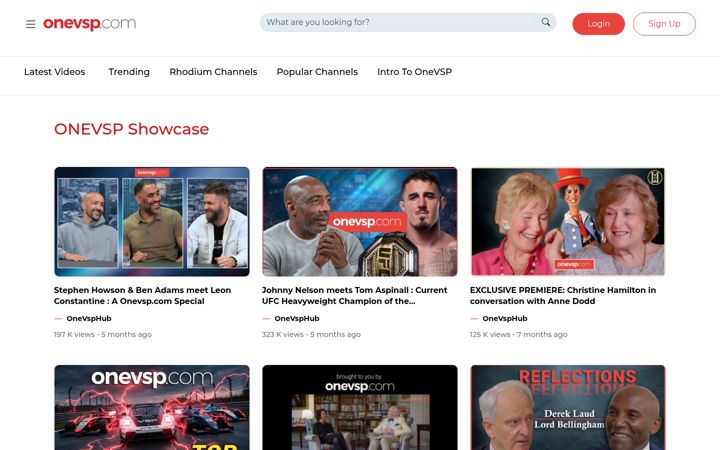Open the Johnny Nelson meets Tom Aspinall thumbnail
This screenshot has width=720, height=450.
(360, 222)
